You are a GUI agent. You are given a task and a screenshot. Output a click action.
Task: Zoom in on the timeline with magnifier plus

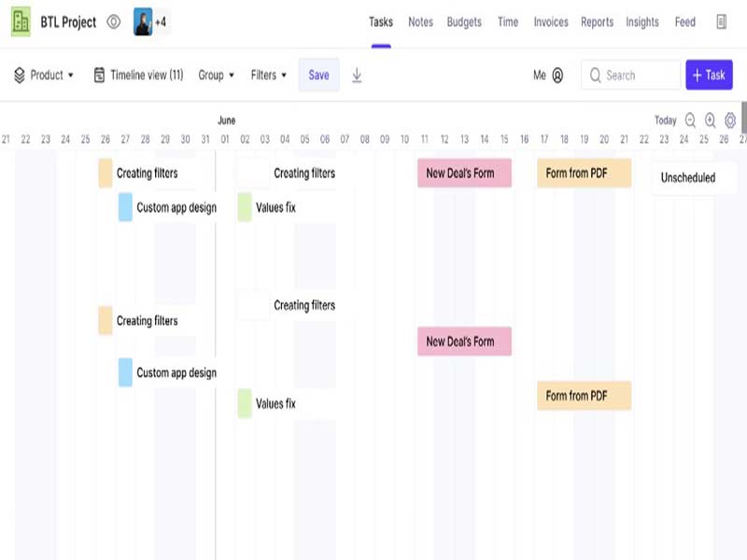[709, 120]
